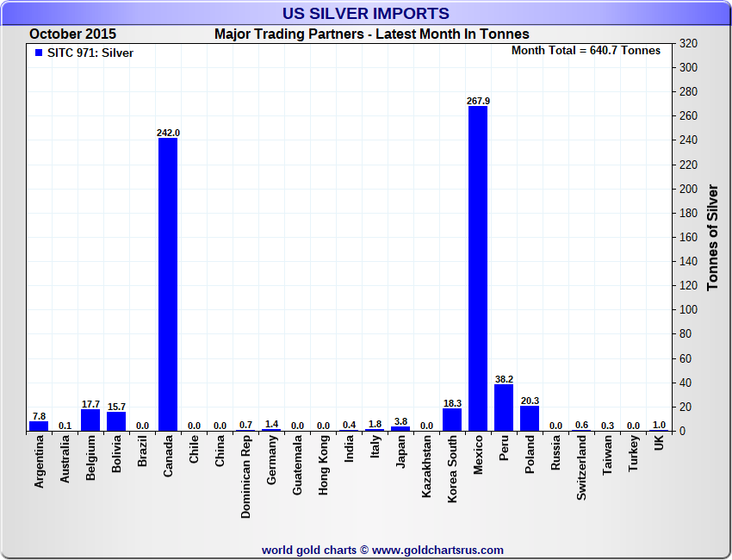Select the Canada bar in the chart
Screen dimensions: 732x560
pyautogui.click(x=168, y=284)
